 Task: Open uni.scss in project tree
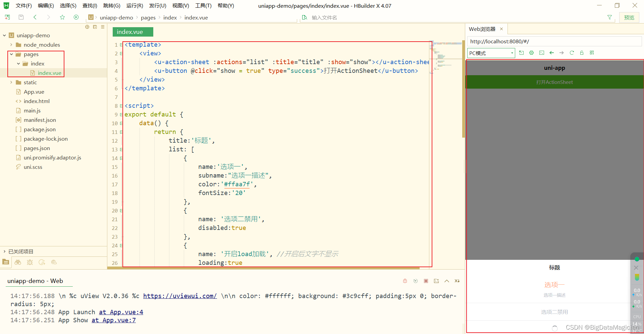33,167
